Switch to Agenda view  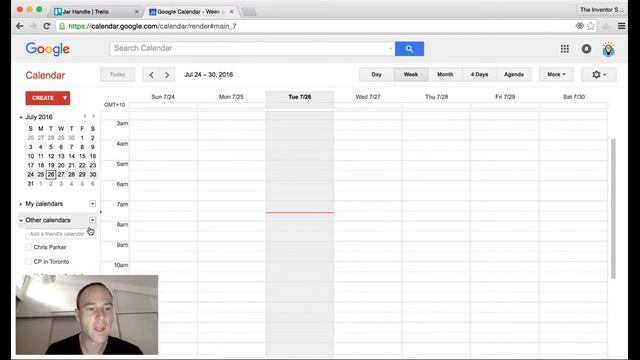tap(514, 75)
